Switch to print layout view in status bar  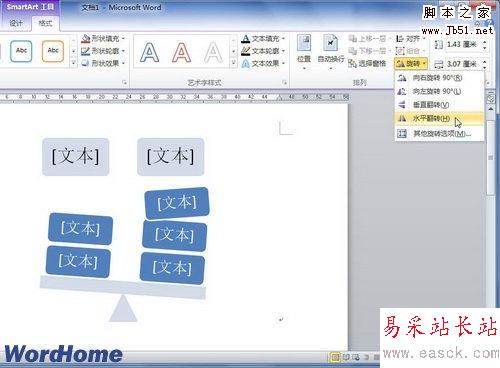click(x=334, y=357)
